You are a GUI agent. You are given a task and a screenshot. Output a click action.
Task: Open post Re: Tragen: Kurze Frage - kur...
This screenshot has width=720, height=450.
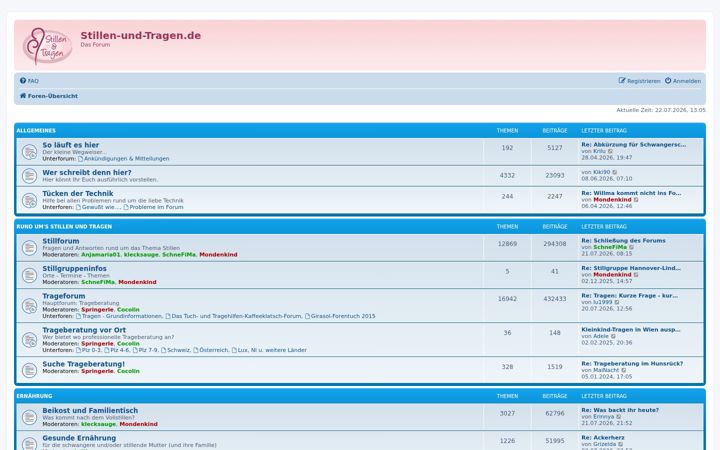(x=630, y=296)
